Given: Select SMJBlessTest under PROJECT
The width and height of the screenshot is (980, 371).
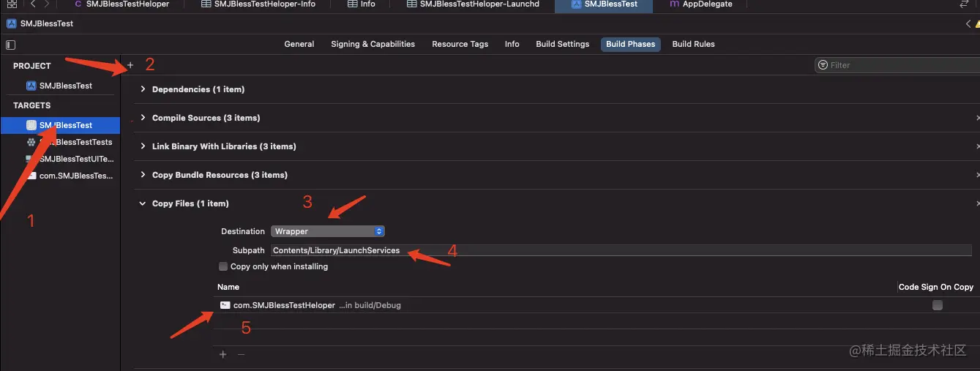Looking at the screenshot, I should coord(60,86).
